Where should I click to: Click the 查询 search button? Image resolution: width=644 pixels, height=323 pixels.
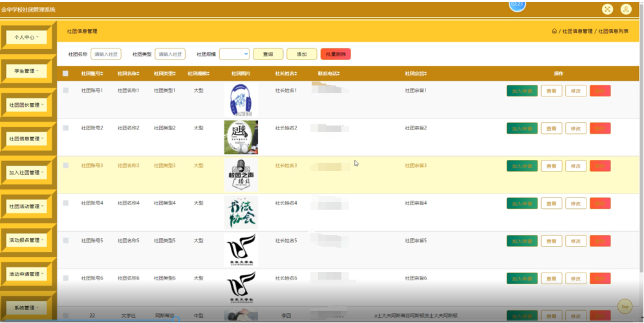268,54
